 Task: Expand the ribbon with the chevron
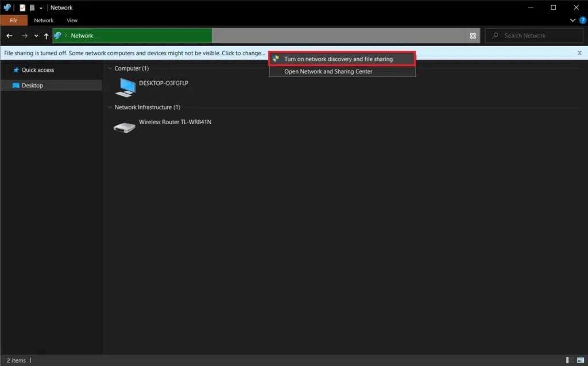pyautogui.click(x=572, y=20)
